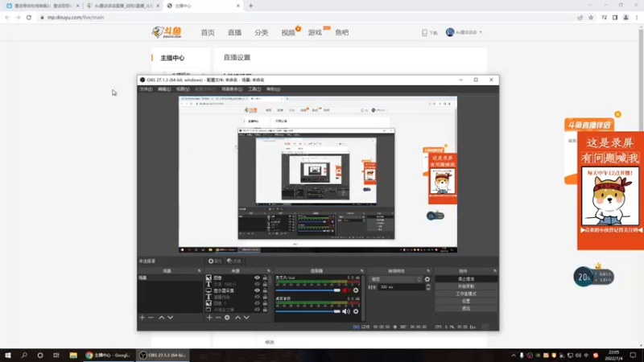Pop out the Sources dock panel icon
644x362 pixels.
click(x=269, y=271)
